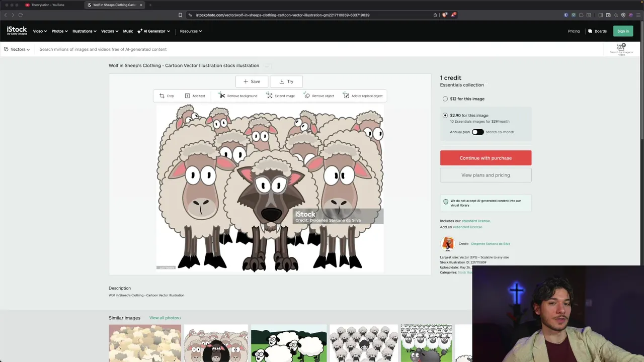Click the browser sidebar toggle icon
644x362 pixels.
[600, 15]
